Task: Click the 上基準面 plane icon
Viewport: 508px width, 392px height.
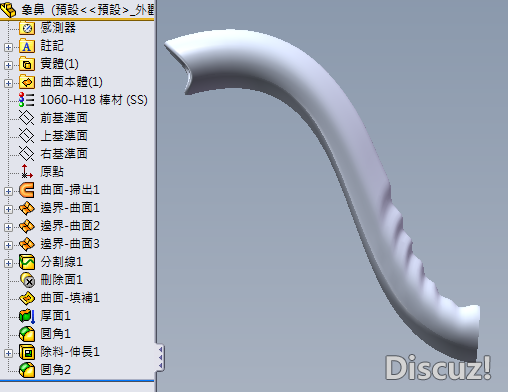Action: pyautogui.click(x=26, y=136)
